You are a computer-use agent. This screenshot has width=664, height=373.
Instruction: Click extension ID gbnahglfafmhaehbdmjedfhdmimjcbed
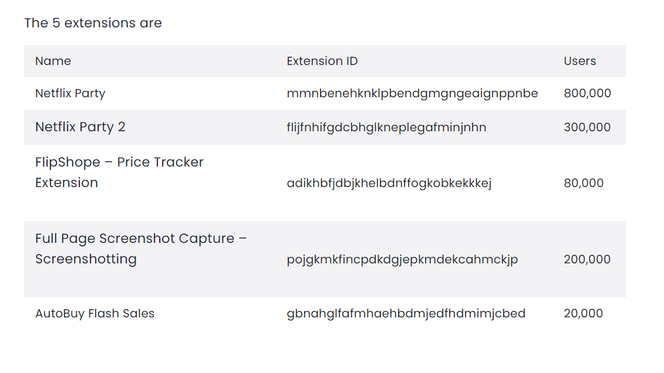pos(406,314)
